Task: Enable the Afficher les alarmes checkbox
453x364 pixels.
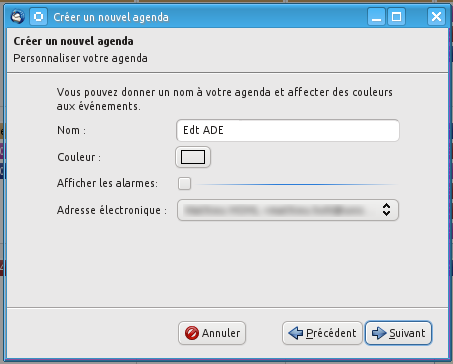Action: (184, 183)
